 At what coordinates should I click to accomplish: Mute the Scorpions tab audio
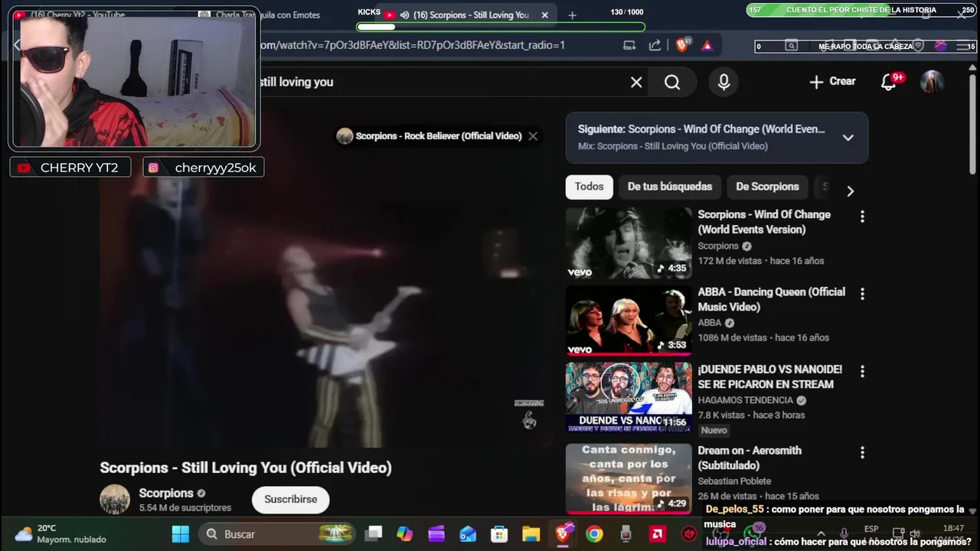coord(405,15)
